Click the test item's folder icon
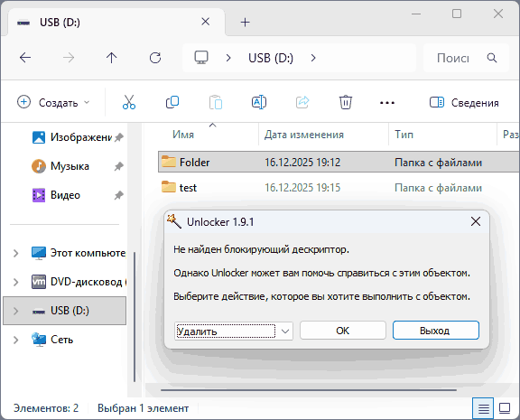The image size is (520, 420). [x=169, y=187]
